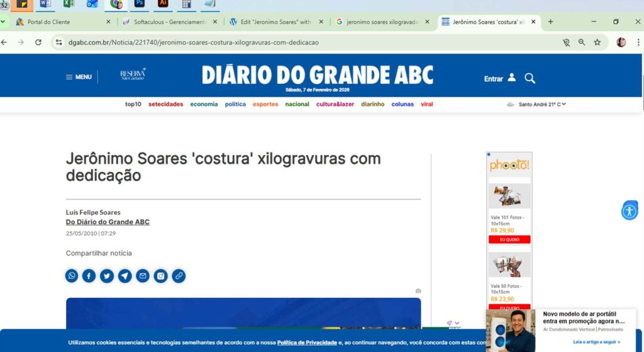
Task: Share the article on Twitter
Action: [x=107, y=276]
